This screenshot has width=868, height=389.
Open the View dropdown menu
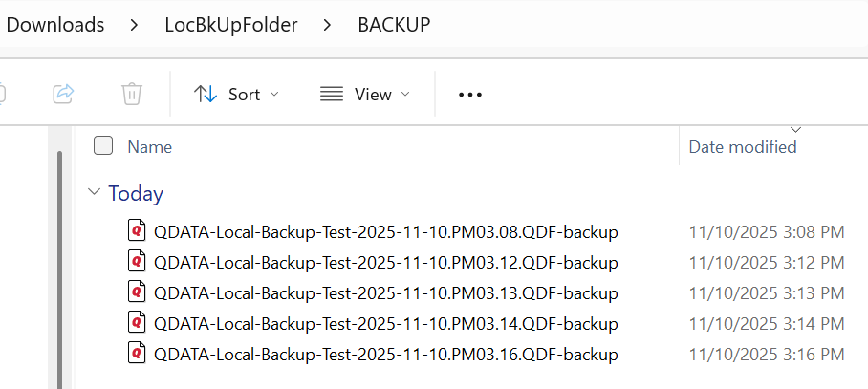[364, 94]
